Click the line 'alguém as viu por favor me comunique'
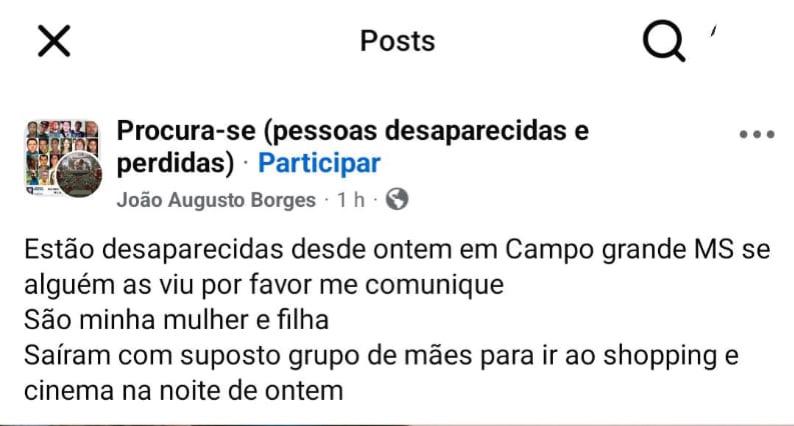Image resolution: width=794 pixels, height=426 pixels. click(x=262, y=284)
